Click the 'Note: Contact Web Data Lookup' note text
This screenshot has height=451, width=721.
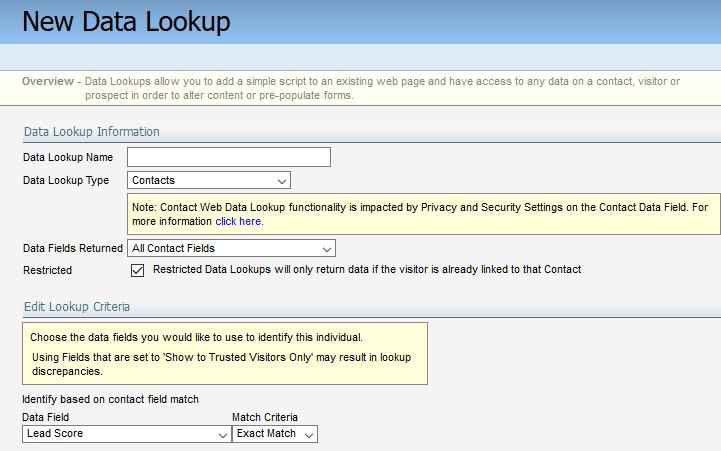420,214
